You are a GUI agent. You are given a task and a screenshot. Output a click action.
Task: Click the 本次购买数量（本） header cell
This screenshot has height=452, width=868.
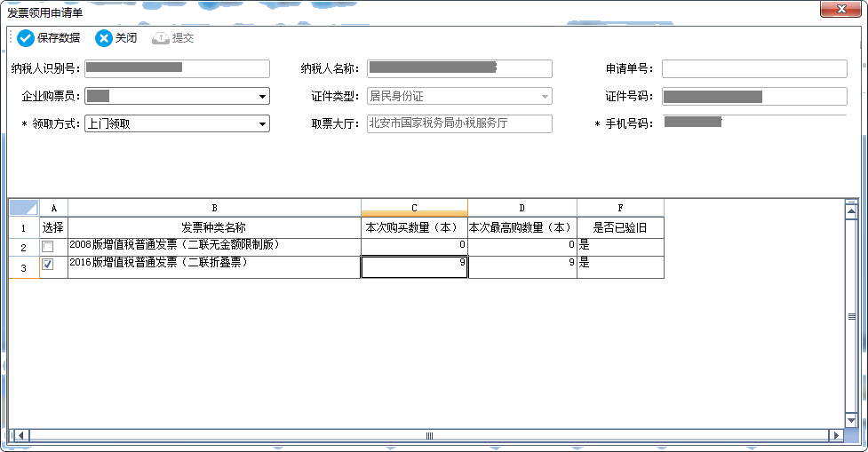[x=414, y=228]
